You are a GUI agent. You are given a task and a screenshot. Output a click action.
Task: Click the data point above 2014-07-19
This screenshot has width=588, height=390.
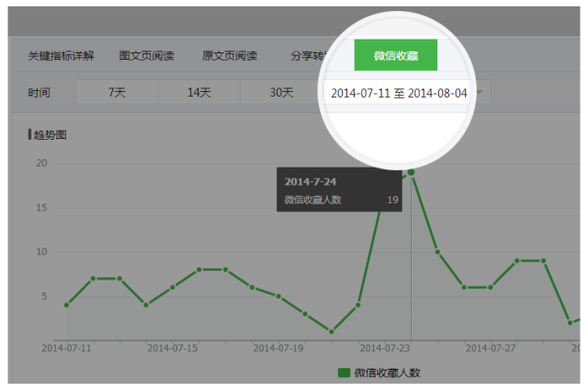click(278, 296)
